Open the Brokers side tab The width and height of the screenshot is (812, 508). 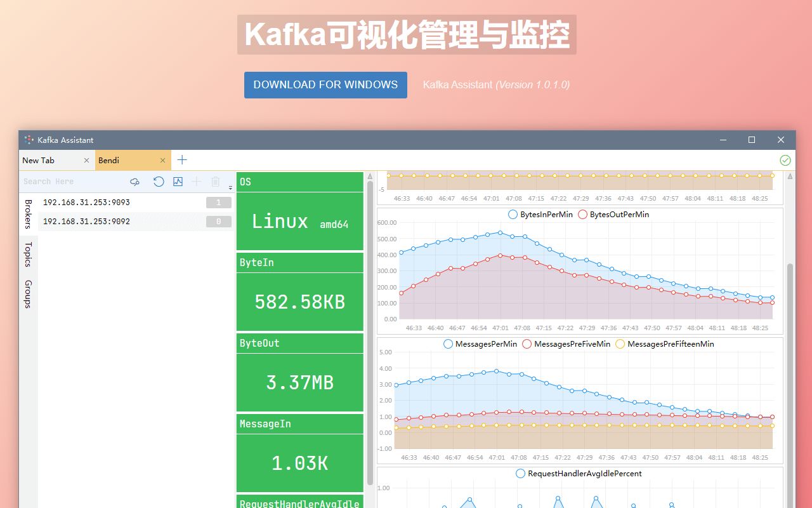click(28, 214)
